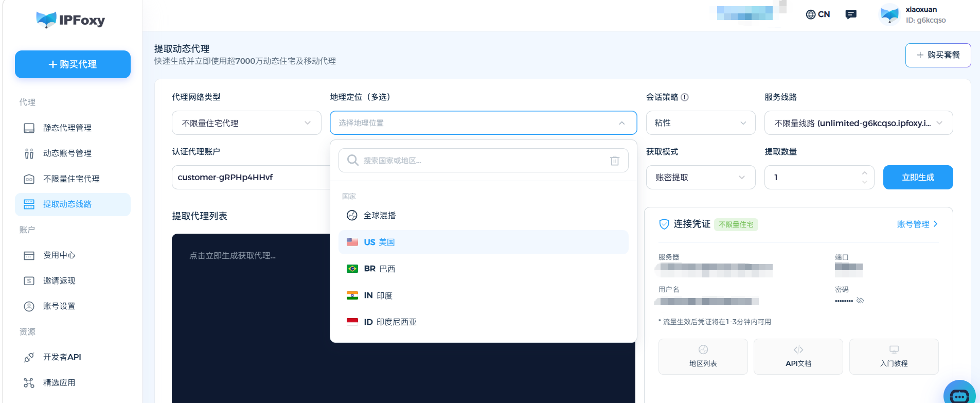The height and width of the screenshot is (403, 980).
Task: Select US 美国 option
Action: click(x=483, y=242)
